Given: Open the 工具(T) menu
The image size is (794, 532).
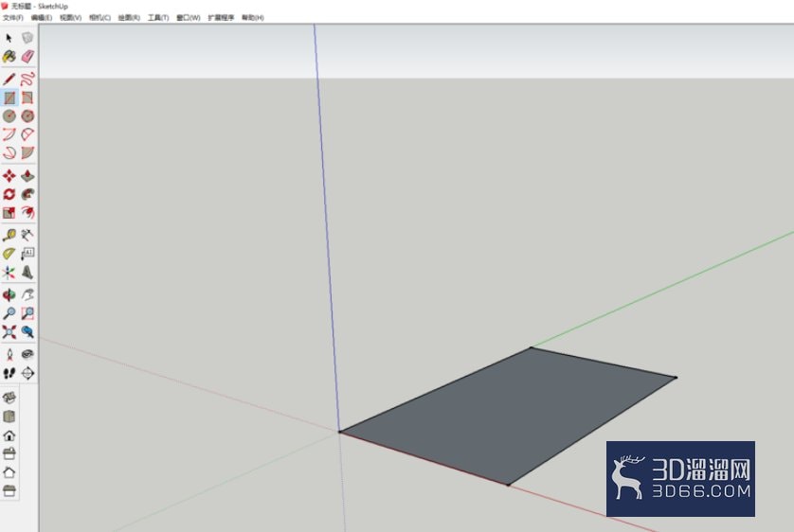Looking at the screenshot, I should (x=158, y=18).
